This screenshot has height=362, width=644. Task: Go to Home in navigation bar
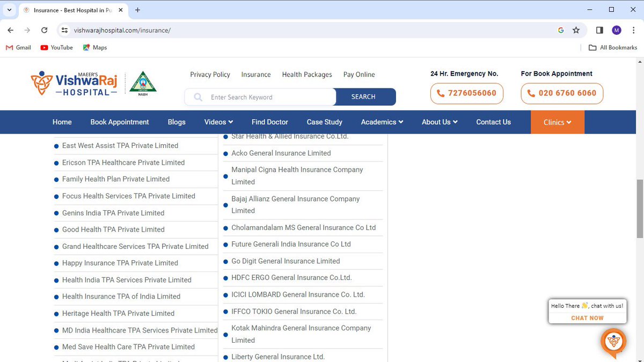click(62, 122)
